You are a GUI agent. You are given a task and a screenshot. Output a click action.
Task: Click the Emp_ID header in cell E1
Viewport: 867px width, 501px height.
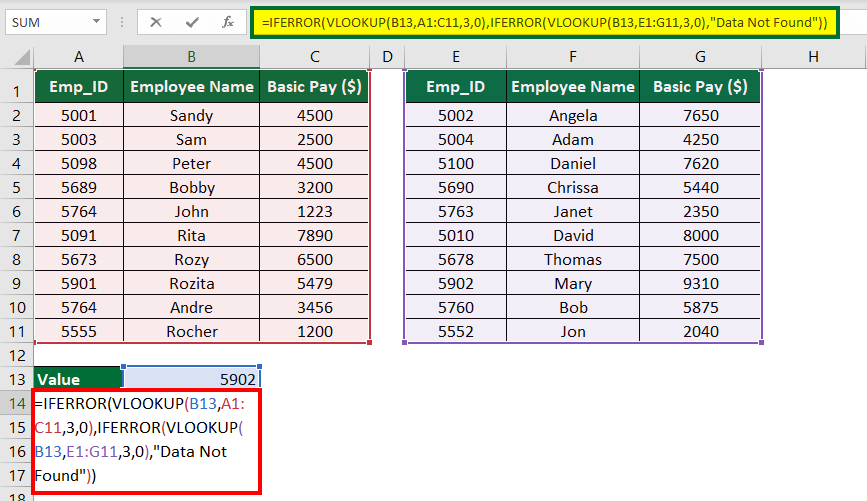[x=456, y=87]
